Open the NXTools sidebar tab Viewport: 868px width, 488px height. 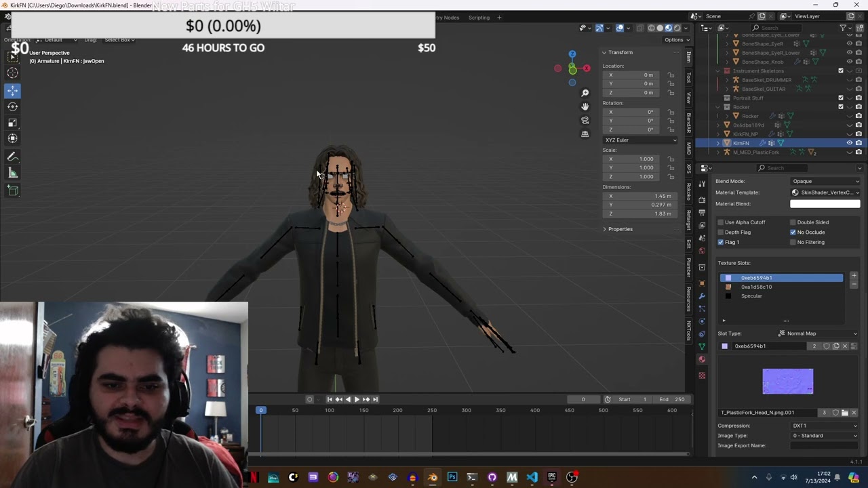[x=689, y=331]
